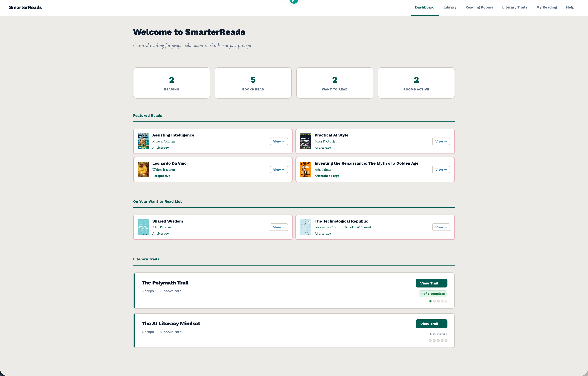
Task: Click author Alex Pentland
Action: [x=162, y=227]
